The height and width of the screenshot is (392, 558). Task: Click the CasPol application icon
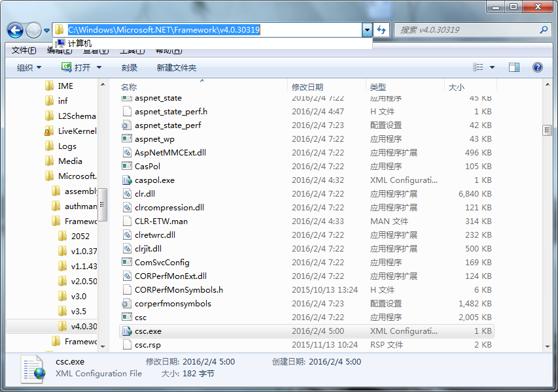pyautogui.click(x=127, y=166)
